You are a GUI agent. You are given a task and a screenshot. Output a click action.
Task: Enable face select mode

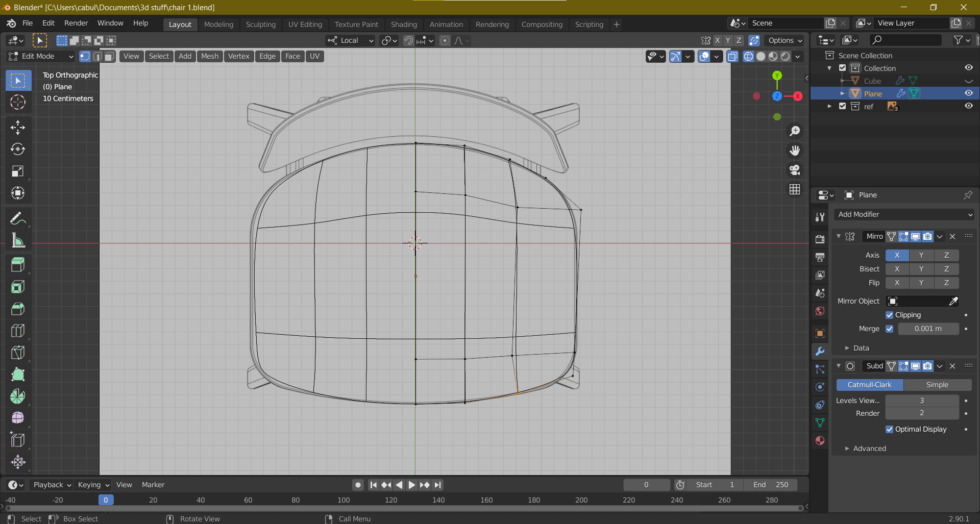coord(109,56)
